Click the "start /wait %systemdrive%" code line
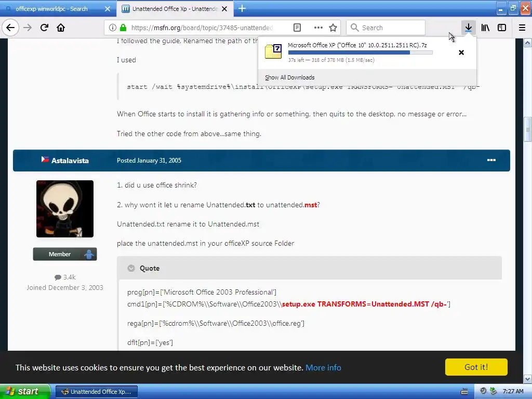Viewport: 532px width, 399px height. pos(303,87)
